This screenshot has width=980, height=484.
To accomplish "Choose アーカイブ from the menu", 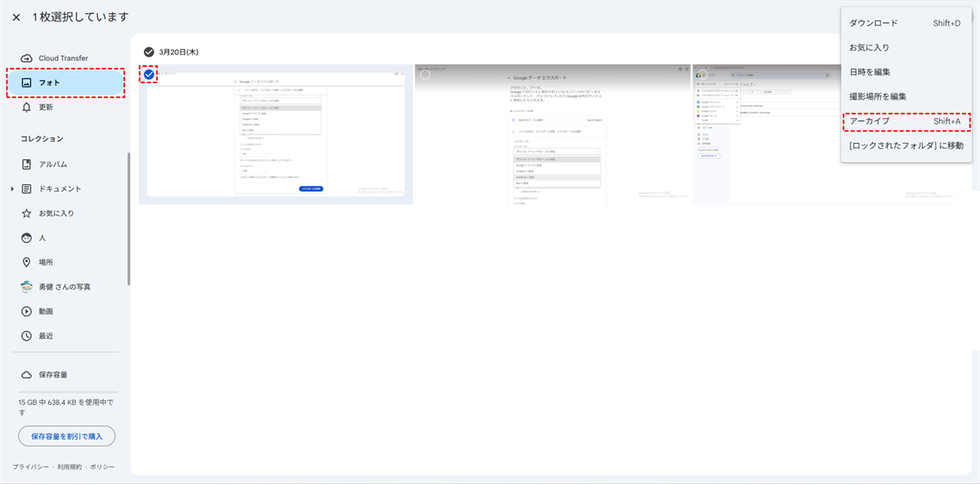I will pyautogui.click(x=870, y=121).
